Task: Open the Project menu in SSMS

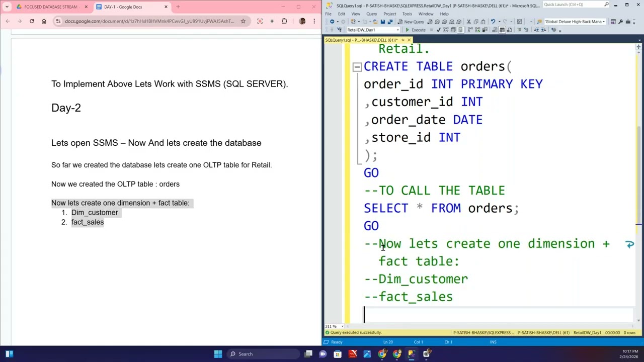Action: coord(389,14)
